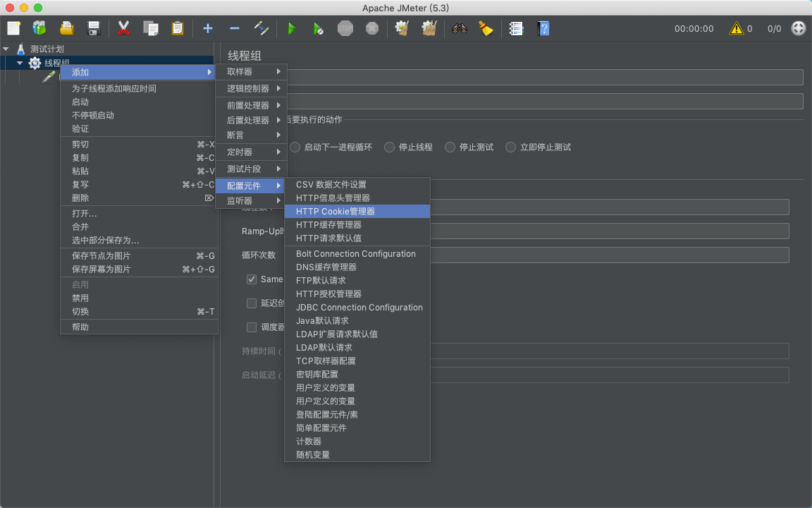Expand the 取样器 submenu
812x508 pixels.
pos(251,71)
